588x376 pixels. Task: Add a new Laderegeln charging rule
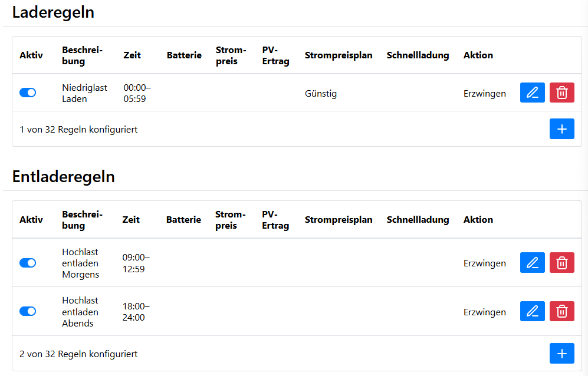pyautogui.click(x=561, y=129)
